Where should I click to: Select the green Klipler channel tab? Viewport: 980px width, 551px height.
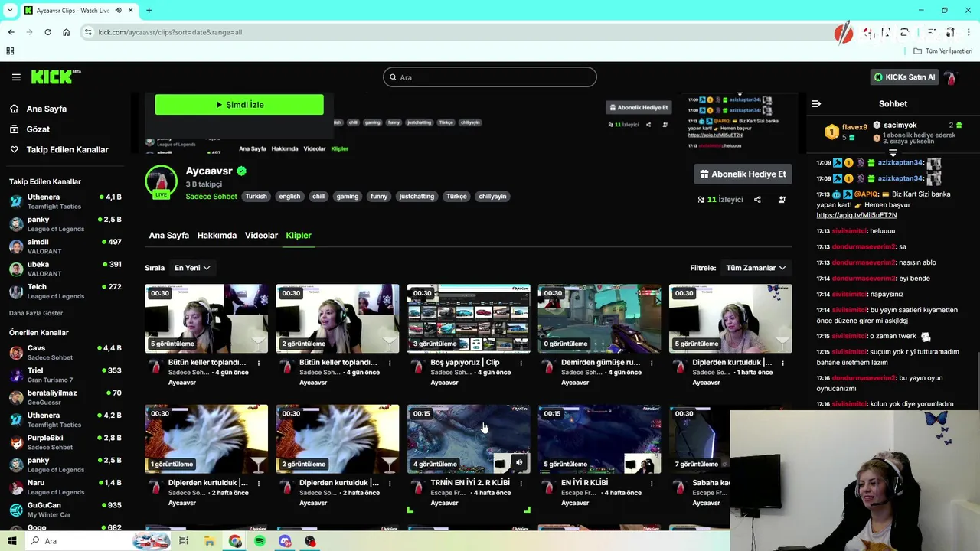(299, 236)
